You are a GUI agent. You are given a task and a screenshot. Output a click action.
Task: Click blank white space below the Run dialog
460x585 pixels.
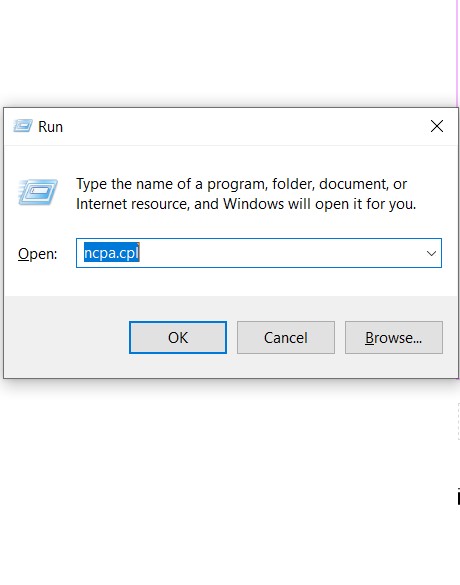tap(224, 485)
